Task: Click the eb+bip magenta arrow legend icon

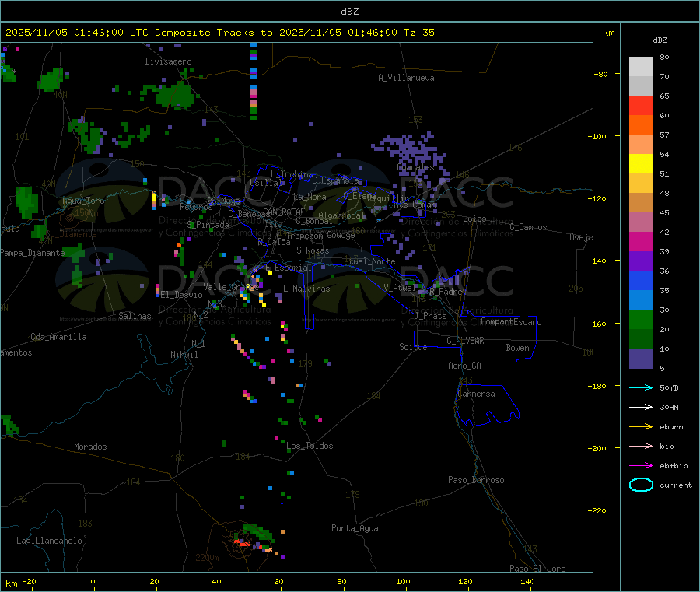Action: pyautogui.click(x=641, y=465)
